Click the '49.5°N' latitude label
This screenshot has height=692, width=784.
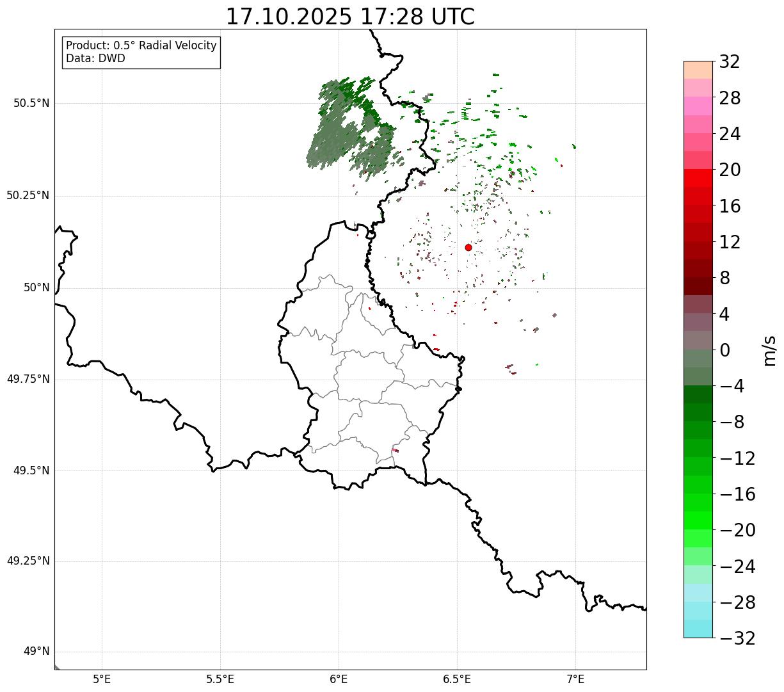[x=31, y=471]
